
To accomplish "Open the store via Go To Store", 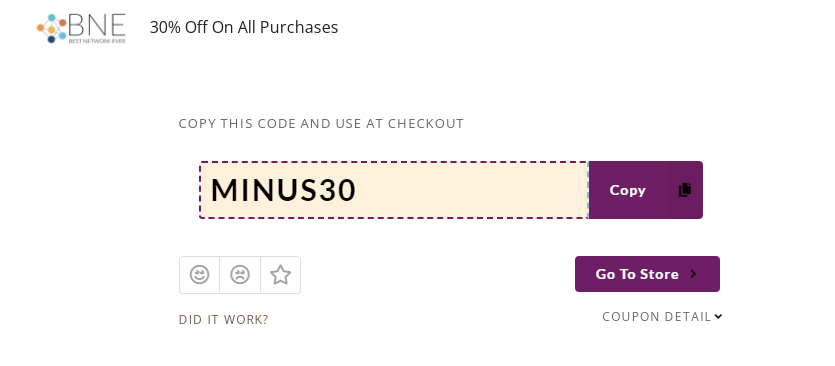I will tap(647, 274).
